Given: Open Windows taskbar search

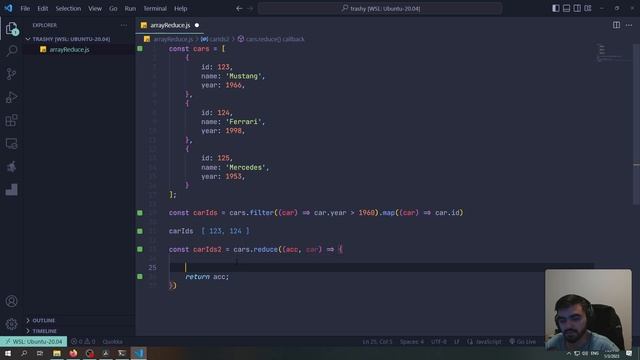Looking at the screenshot, I should tap(24, 353).
